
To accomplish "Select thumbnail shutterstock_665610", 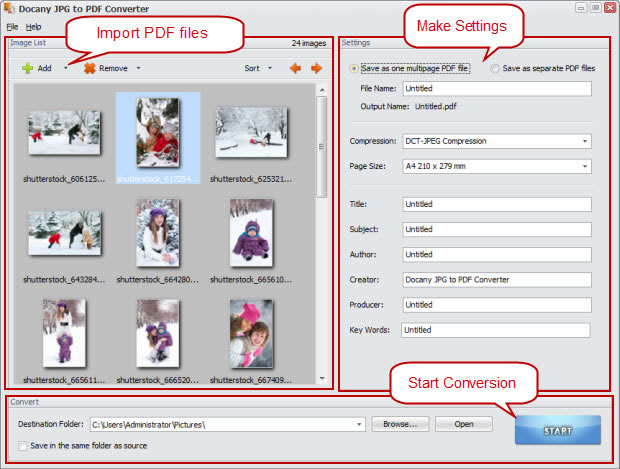I will tap(251, 231).
